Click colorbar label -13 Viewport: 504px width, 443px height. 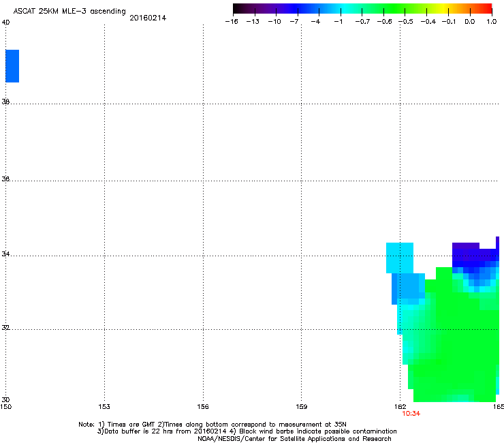[x=253, y=22]
